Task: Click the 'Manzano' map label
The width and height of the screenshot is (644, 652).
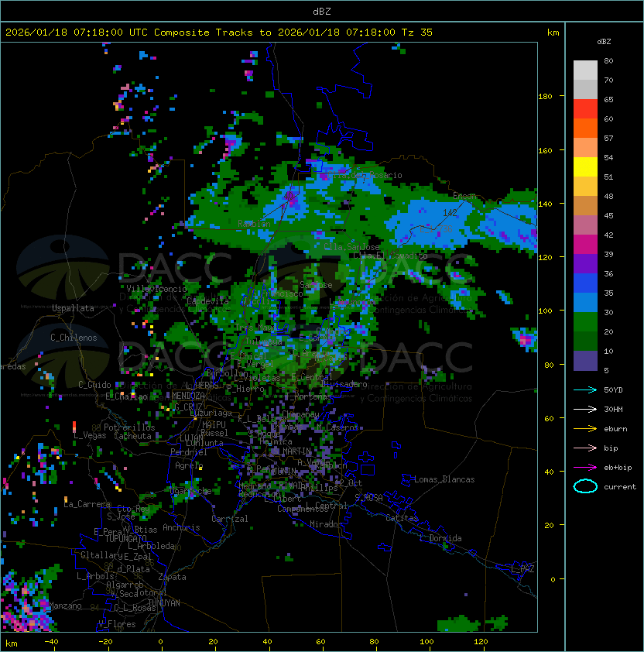Action: point(65,606)
